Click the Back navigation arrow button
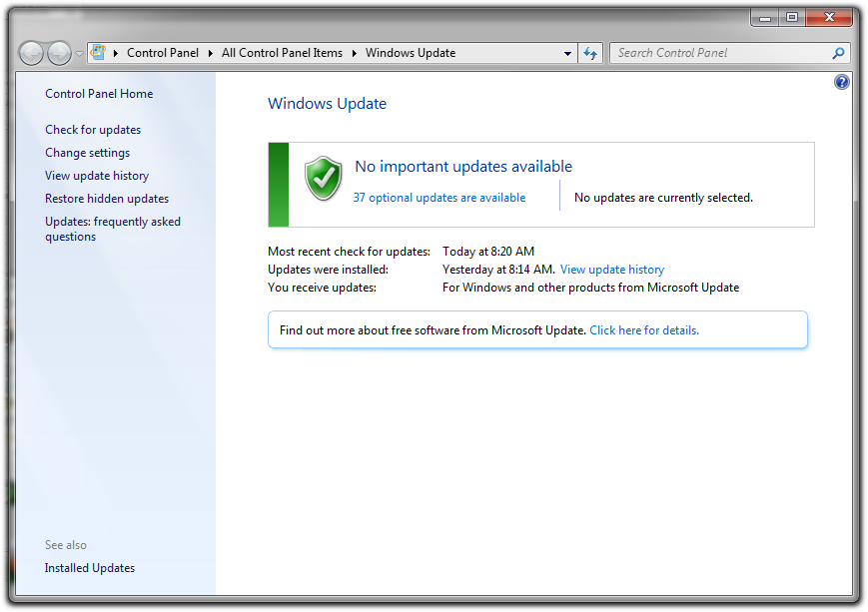 (31, 54)
